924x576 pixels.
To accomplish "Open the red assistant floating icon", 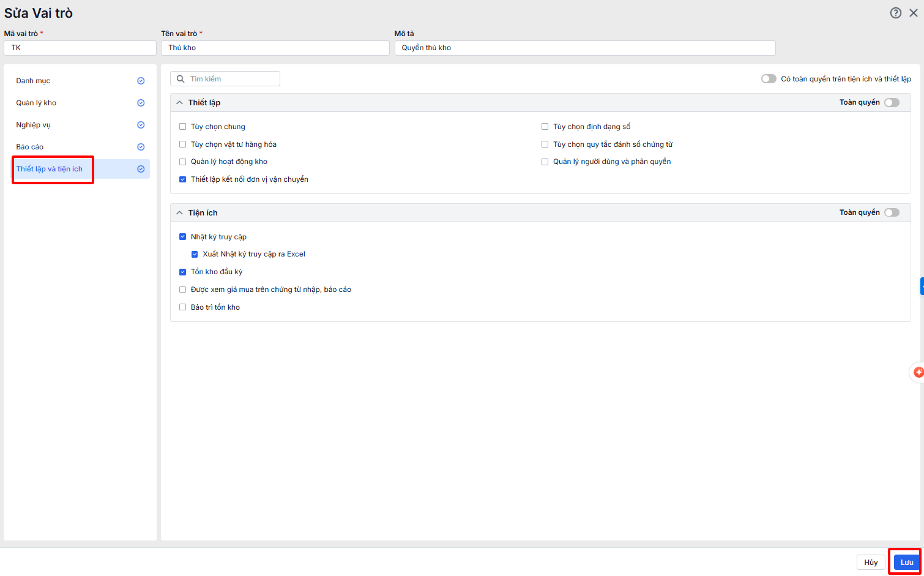I will tap(918, 372).
